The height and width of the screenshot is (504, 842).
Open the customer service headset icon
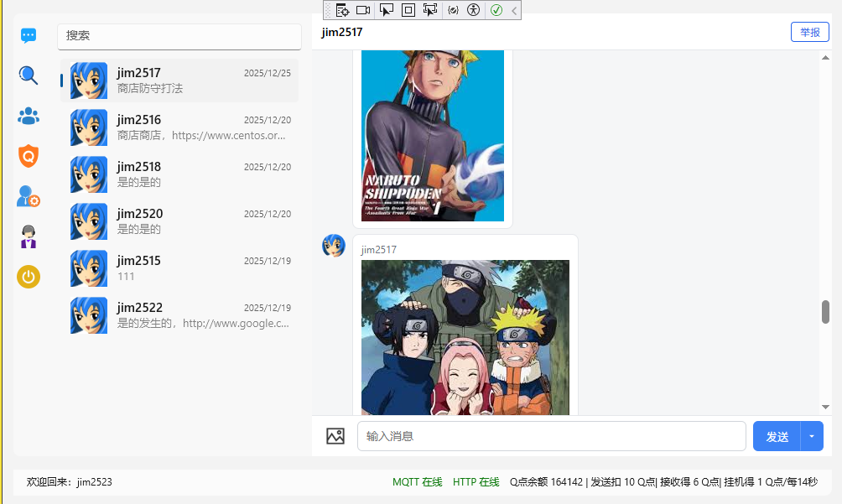29,236
